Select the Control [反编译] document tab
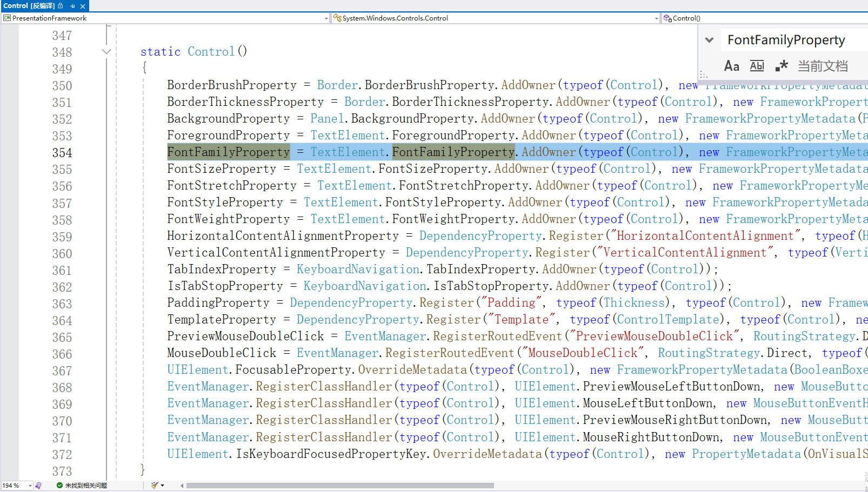The height and width of the screenshot is (492, 868). (29, 6)
